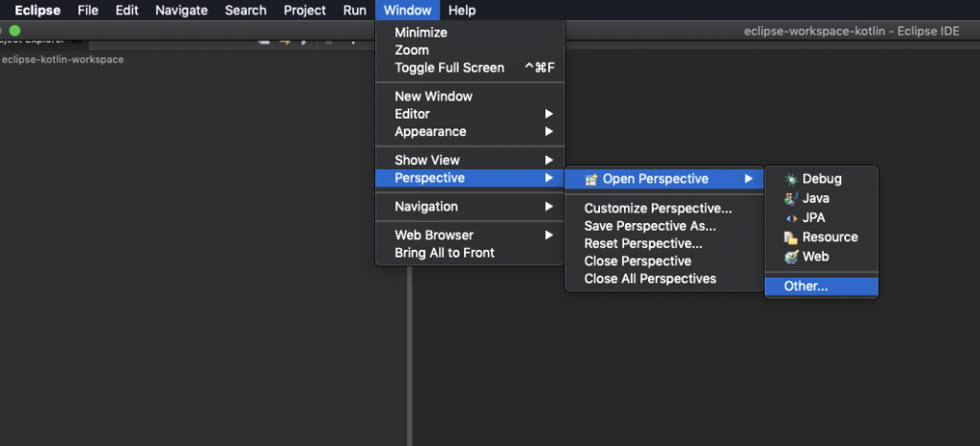Click the Web perspective globe icon
The width and height of the screenshot is (980, 446).
pyautogui.click(x=791, y=256)
